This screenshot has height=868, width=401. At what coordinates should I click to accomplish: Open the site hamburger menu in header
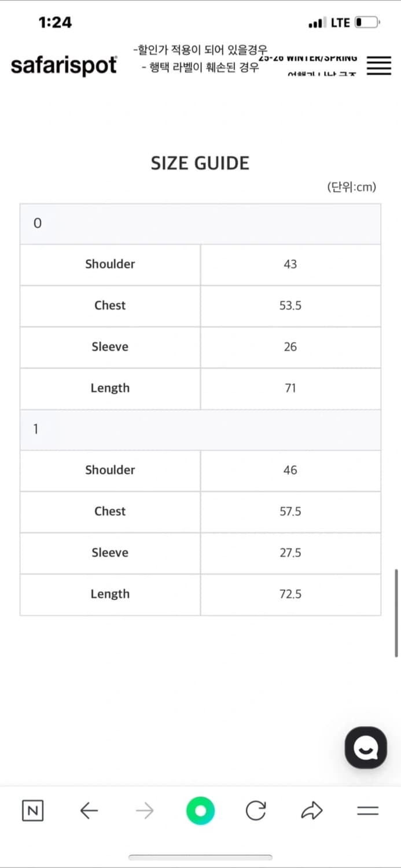coord(378,65)
